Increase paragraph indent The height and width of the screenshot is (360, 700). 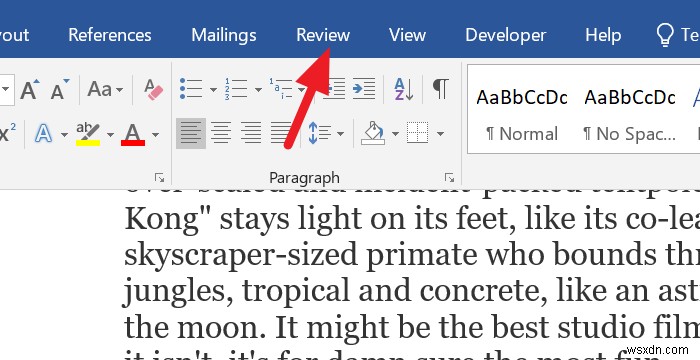click(364, 88)
